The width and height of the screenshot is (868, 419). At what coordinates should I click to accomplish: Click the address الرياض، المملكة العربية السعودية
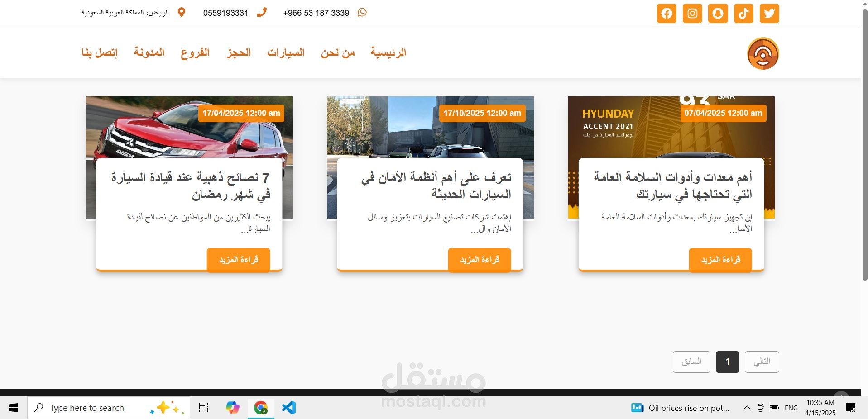tap(125, 13)
